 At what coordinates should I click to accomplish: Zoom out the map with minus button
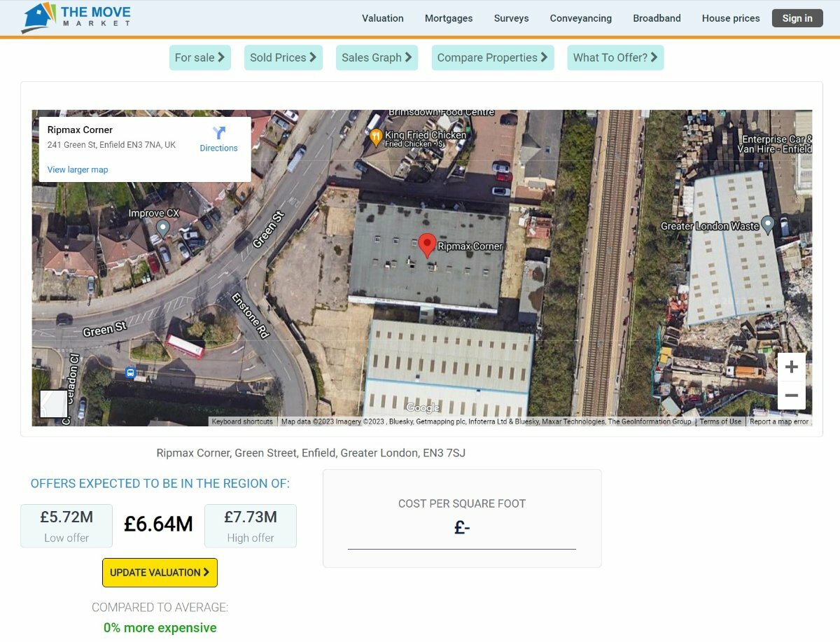click(x=791, y=396)
